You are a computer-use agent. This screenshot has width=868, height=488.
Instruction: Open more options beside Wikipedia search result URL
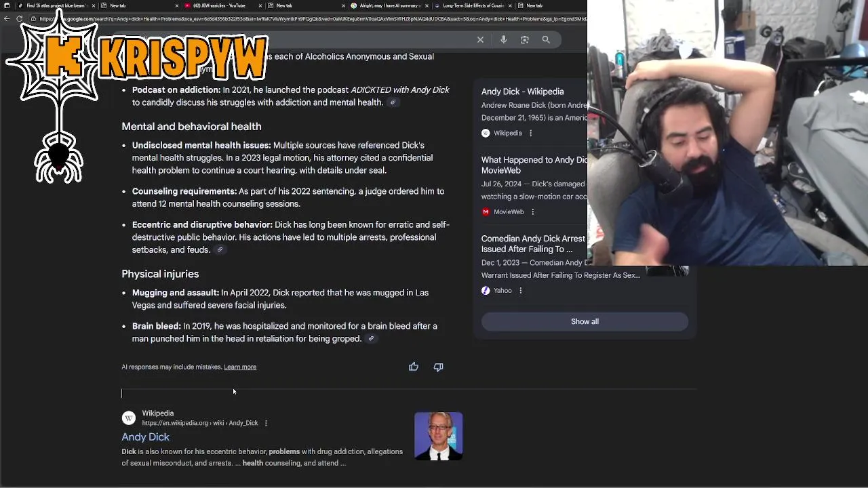pos(266,423)
